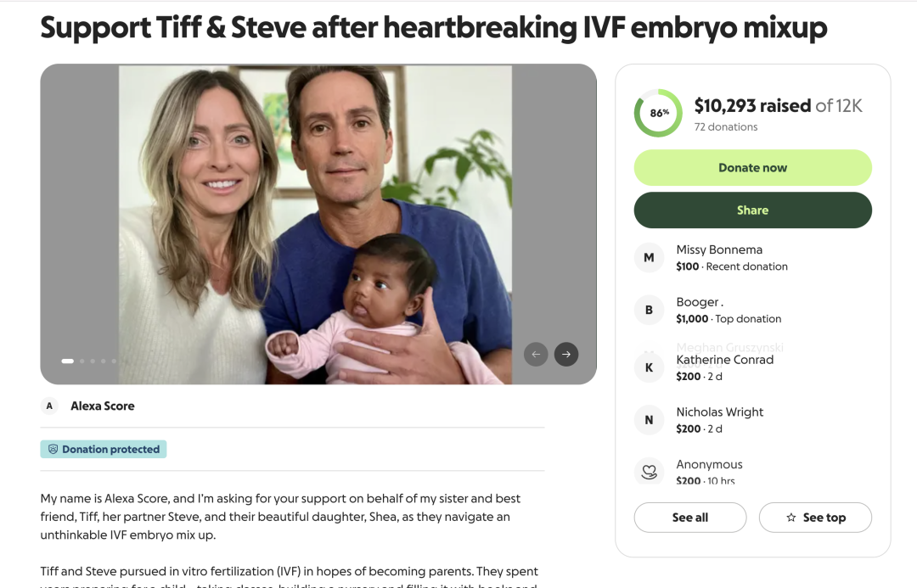
Task: View top donations via See top
Action: coord(815,518)
